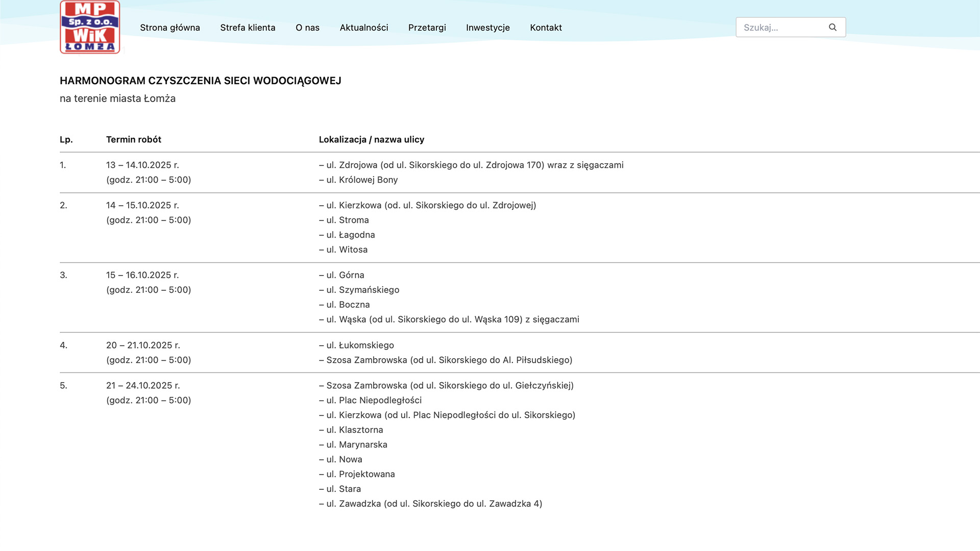Click the ul. Plac Niepodległości entry
The image size is (980, 551).
371,400
